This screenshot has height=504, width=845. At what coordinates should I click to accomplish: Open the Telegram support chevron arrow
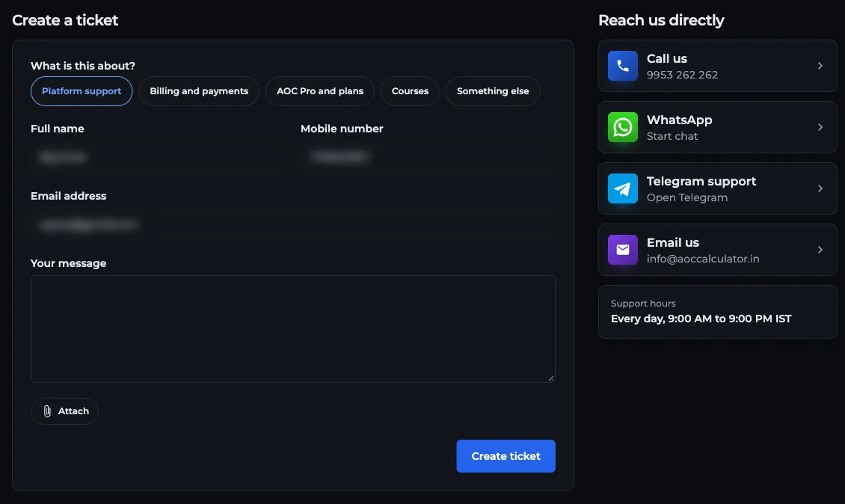(x=820, y=188)
